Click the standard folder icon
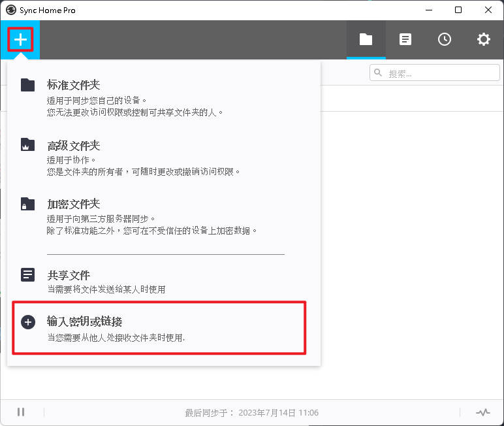Image resolution: width=504 pixels, height=426 pixels. tap(27, 85)
